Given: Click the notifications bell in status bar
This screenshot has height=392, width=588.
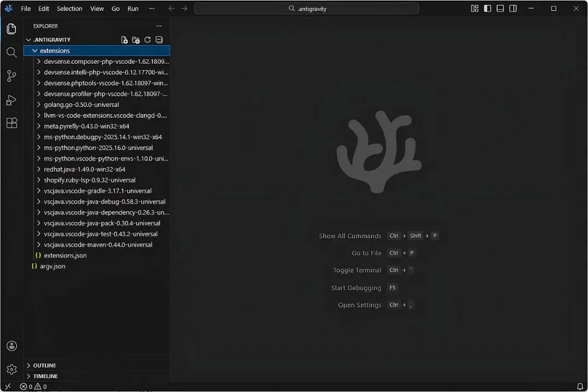Looking at the screenshot, I should (580, 387).
